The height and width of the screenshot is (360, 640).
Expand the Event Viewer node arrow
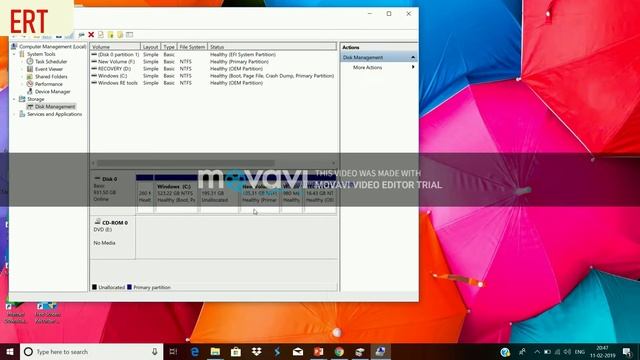22,69
